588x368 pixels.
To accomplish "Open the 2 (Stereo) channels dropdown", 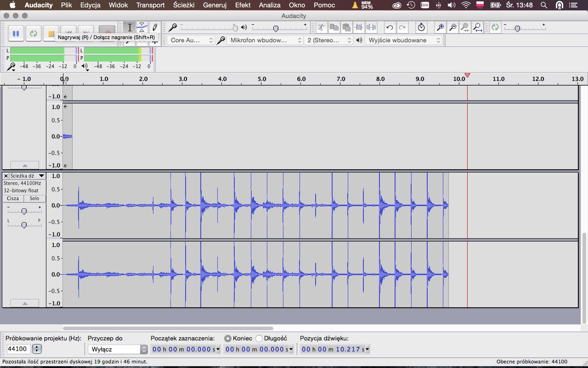I will click(329, 40).
